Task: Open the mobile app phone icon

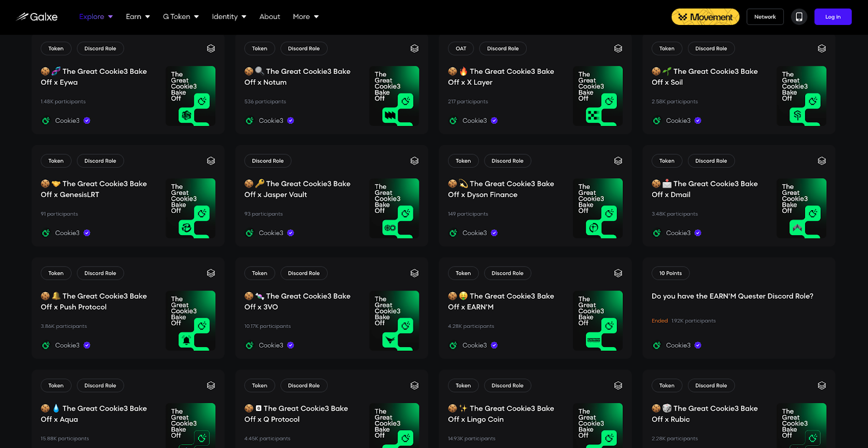Action: point(799,17)
